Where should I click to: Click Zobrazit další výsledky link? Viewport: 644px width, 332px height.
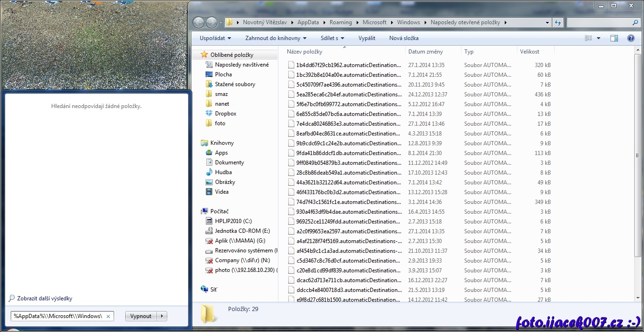pyautogui.click(x=44, y=298)
